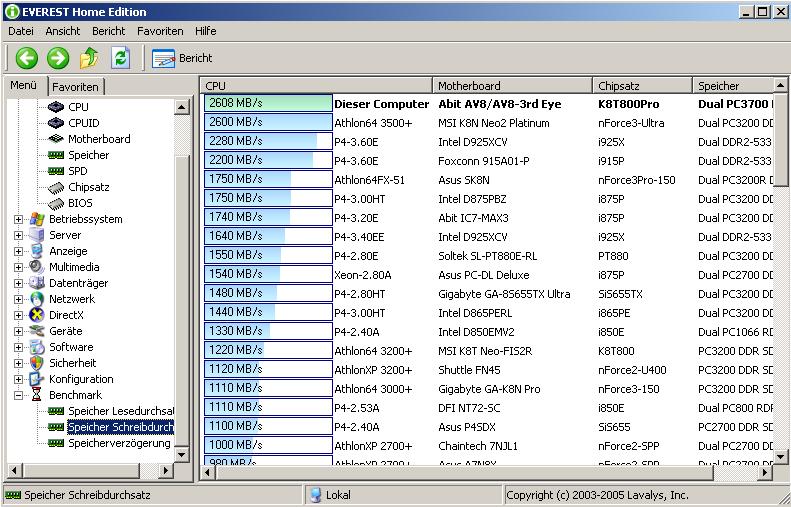Screen dimensions: 791x507
Task: Click the Betriebssystem Windows icon
Action: 36,219
